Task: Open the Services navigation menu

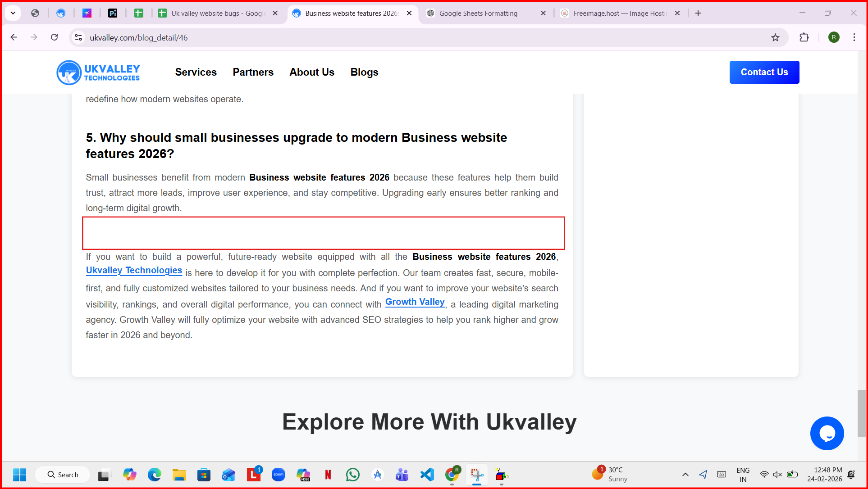Action: click(x=196, y=72)
